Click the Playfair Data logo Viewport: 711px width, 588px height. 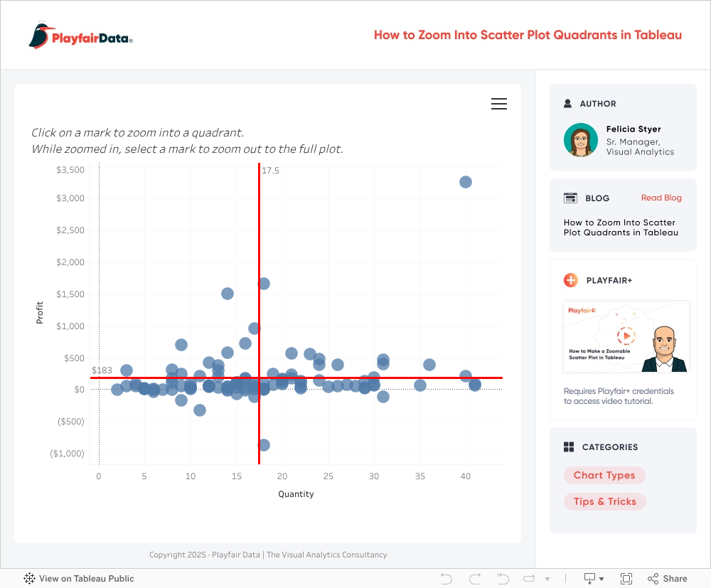tap(81, 36)
